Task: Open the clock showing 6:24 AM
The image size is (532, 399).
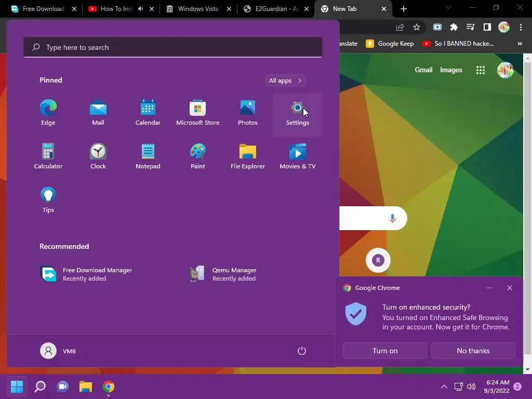Action: pyautogui.click(x=497, y=387)
